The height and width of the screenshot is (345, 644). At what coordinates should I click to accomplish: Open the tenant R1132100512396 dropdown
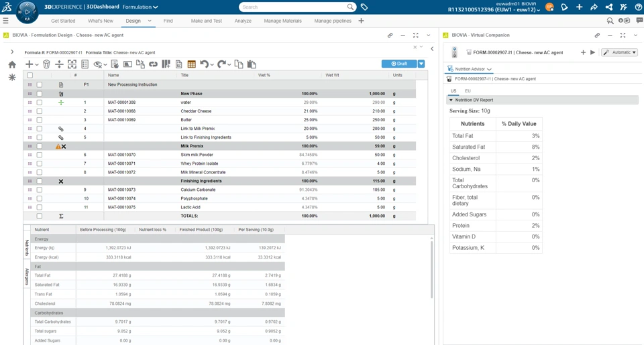494,10
